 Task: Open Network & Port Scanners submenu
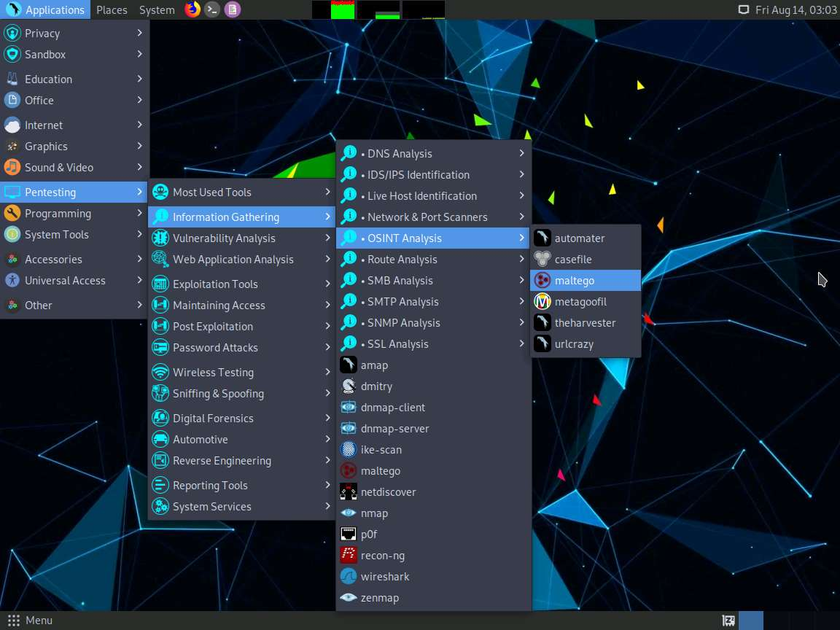[433, 217]
